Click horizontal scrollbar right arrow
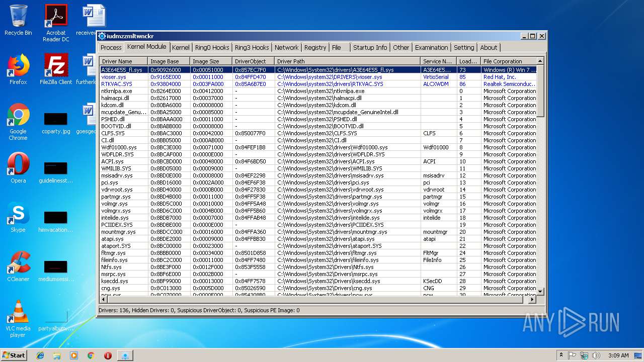Screen dimensions: 644x362 pos(533,299)
